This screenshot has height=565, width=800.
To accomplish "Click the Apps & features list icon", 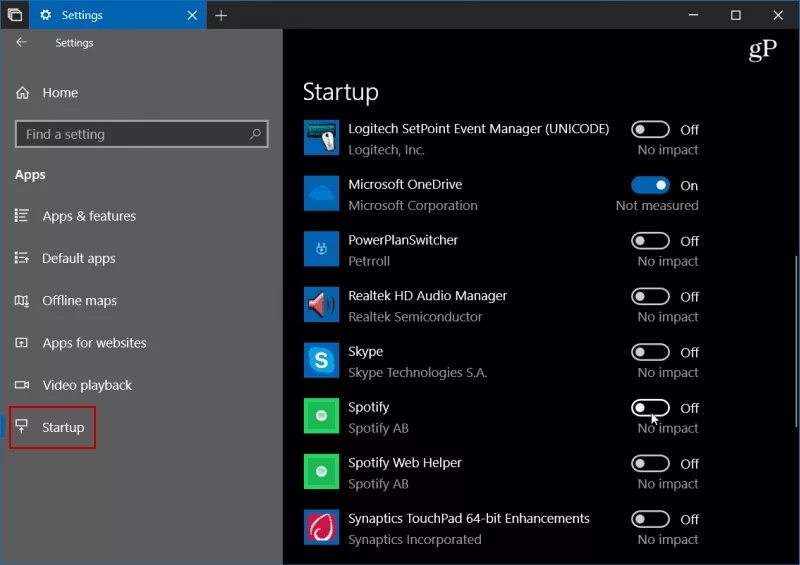I will pyautogui.click(x=22, y=215).
